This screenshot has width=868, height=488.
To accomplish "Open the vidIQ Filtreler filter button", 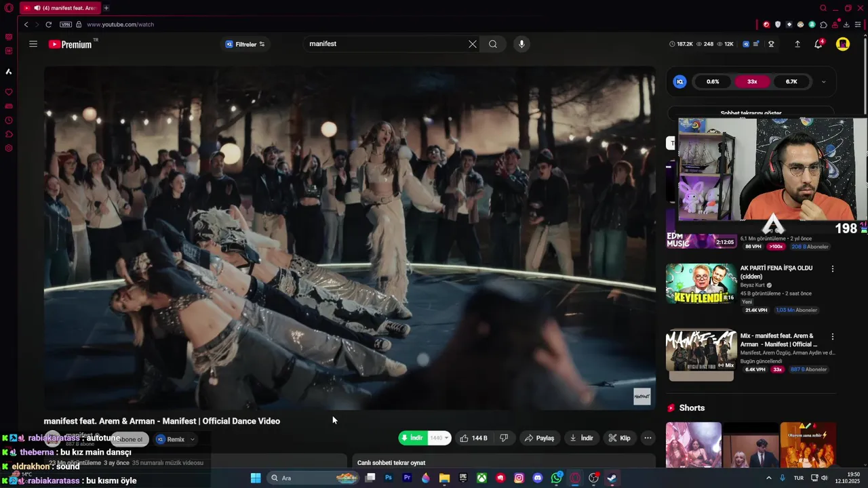I will (x=245, y=44).
